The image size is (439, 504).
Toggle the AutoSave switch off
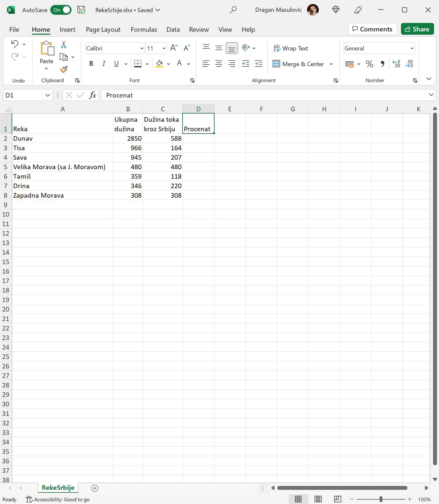61,10
